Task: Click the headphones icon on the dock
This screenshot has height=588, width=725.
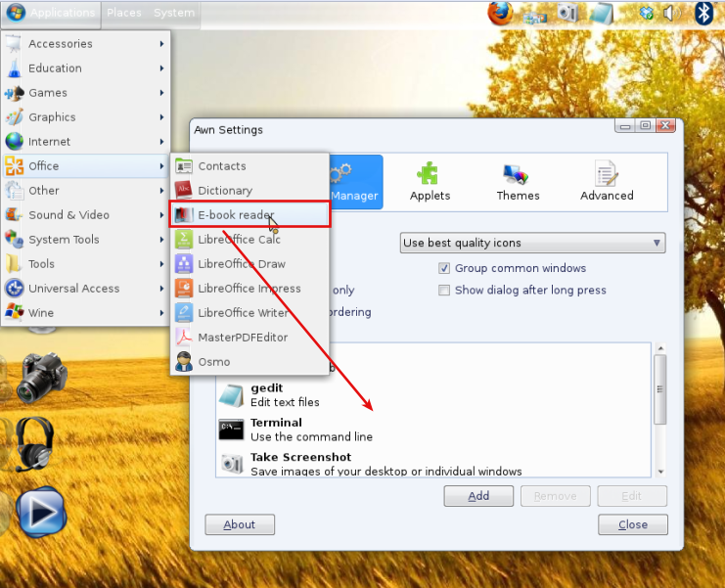Action: tap(34, 444)
